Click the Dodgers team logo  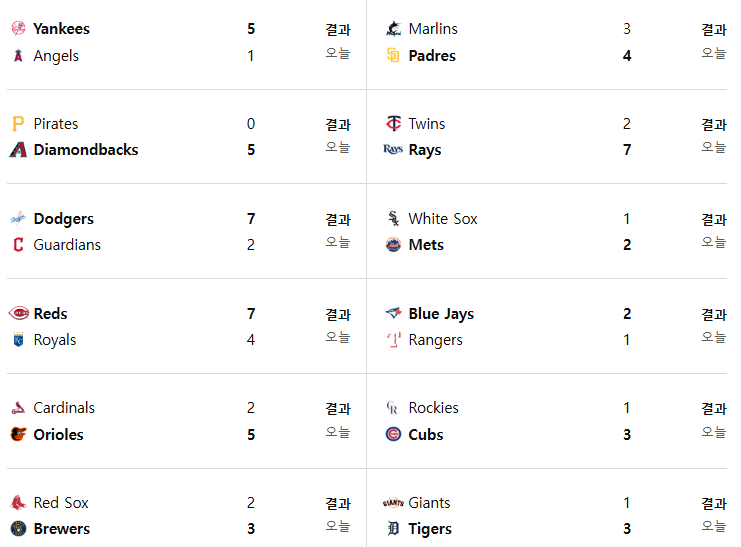(x=18, y=218)
